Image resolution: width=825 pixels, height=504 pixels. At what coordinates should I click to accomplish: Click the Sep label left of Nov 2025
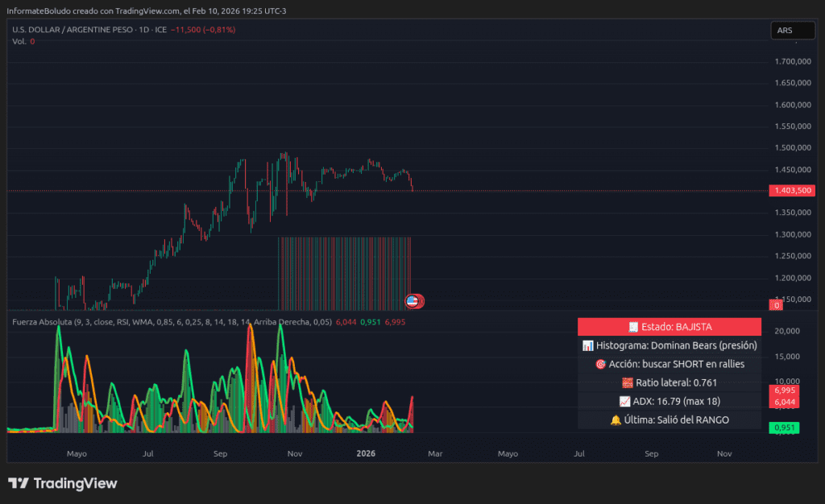pos(221,453)
